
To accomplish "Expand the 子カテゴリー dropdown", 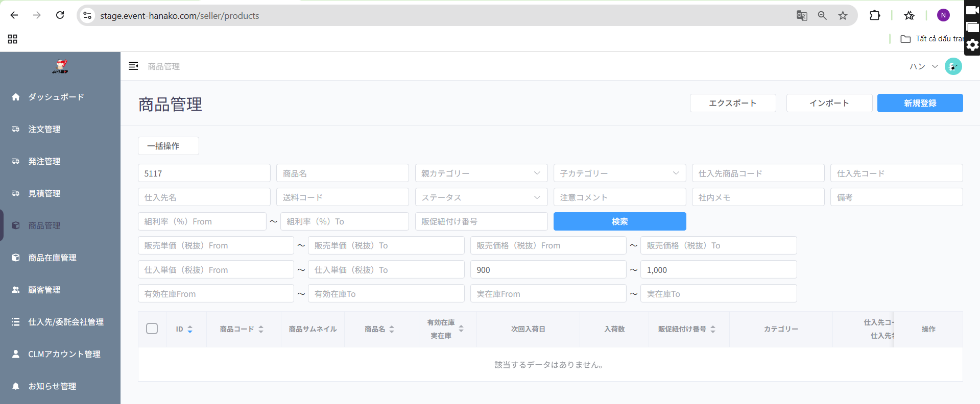I will click(619, 173).
